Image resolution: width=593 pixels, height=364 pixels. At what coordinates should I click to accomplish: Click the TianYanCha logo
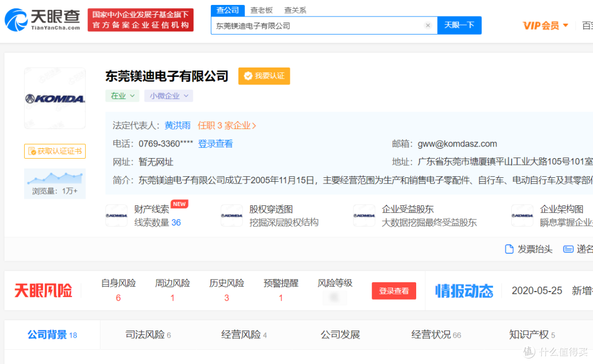pyautogui.click(x=42, y=20)
